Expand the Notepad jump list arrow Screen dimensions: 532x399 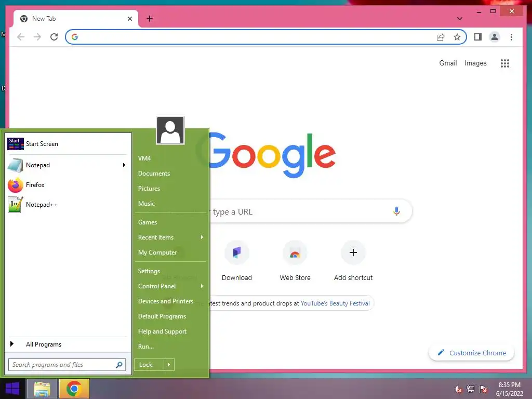coord(124,165)
